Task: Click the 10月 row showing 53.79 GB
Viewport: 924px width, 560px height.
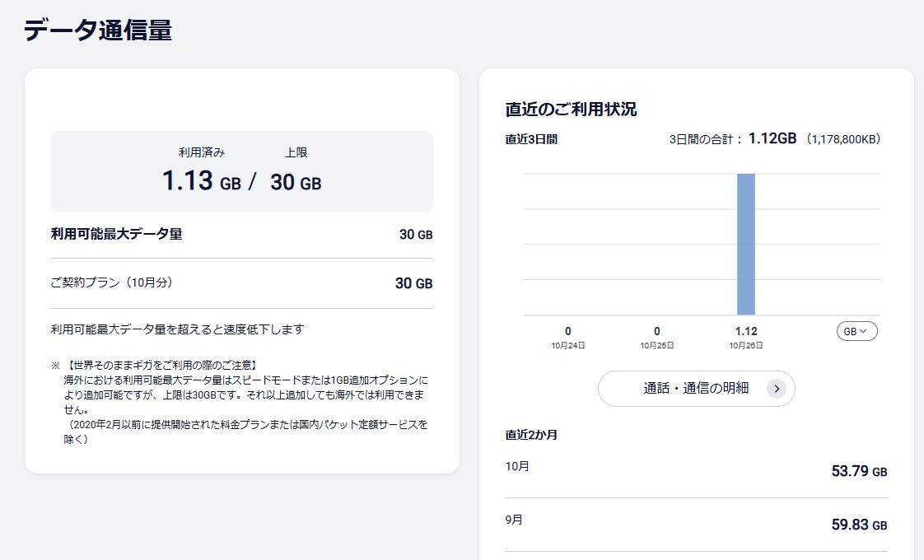Action: 696,471
